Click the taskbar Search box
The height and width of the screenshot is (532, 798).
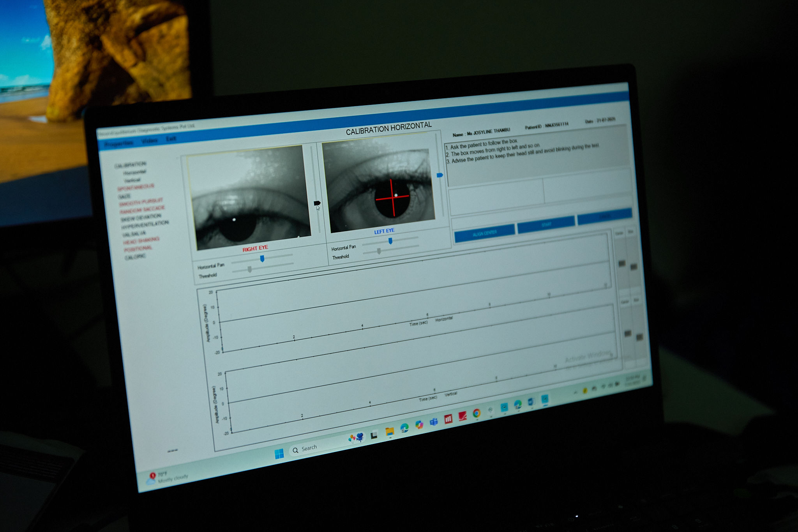pyautogui.click(x=310, y=448)
